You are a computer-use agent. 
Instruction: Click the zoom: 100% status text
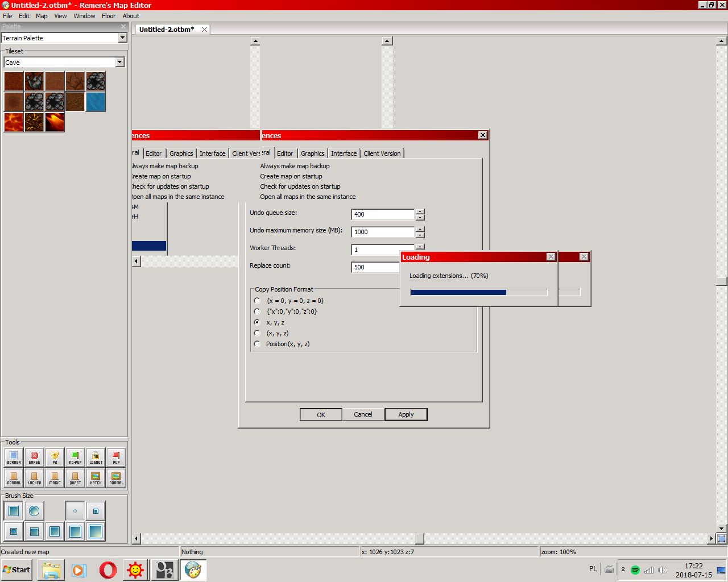pos(559,552)
